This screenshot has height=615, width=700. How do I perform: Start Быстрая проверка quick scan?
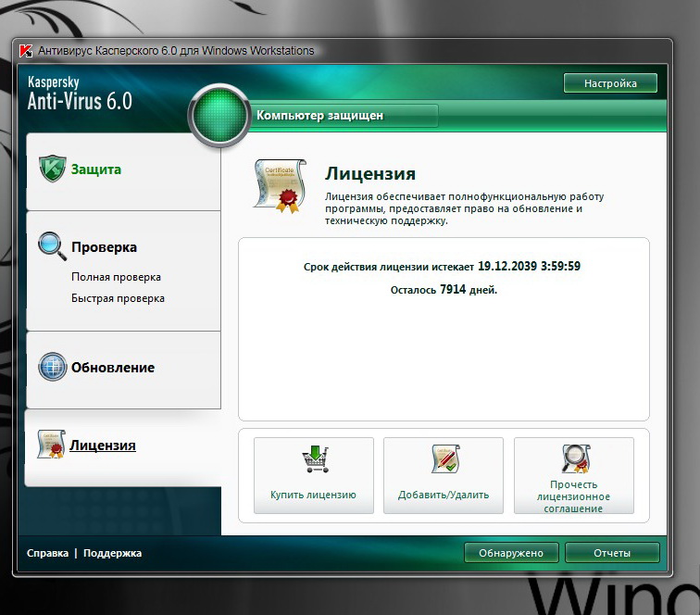coord(118,298)
